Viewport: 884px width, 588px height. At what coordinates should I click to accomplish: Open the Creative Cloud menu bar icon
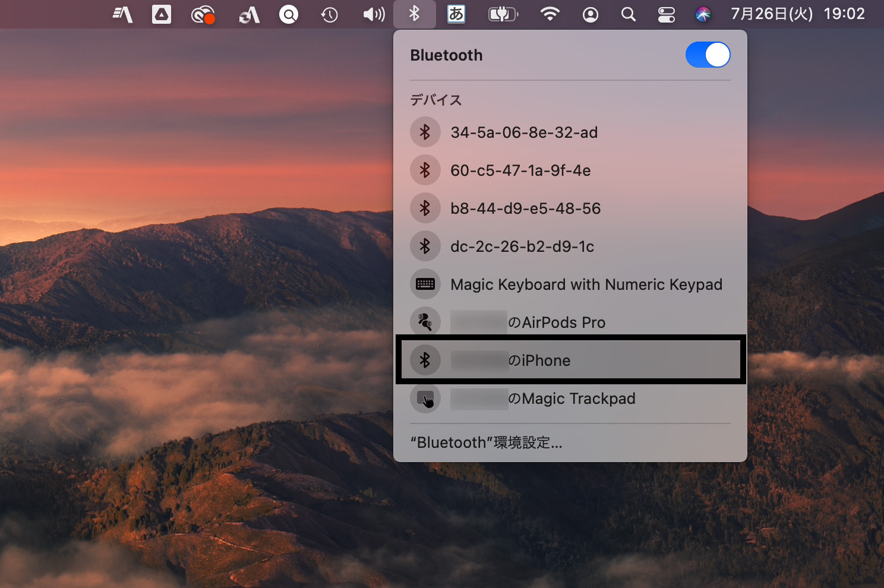pyautogui.click(x=203, y=14)
